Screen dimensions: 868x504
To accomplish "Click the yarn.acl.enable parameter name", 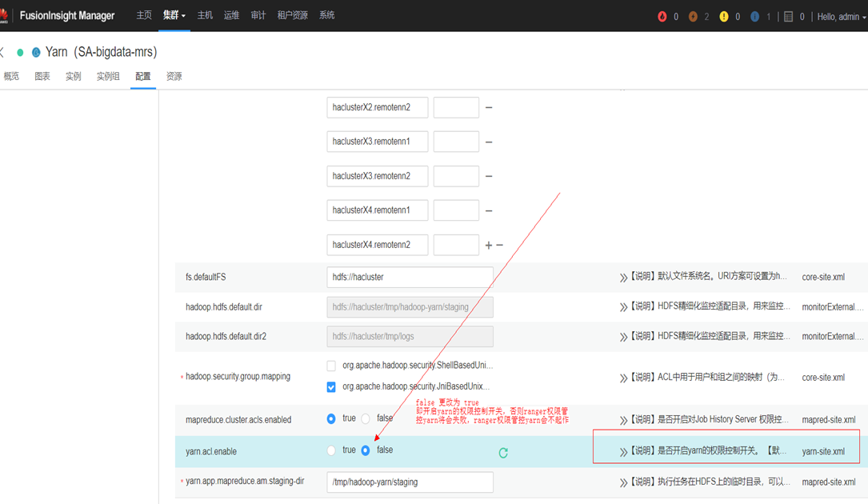I will [211, 451].
